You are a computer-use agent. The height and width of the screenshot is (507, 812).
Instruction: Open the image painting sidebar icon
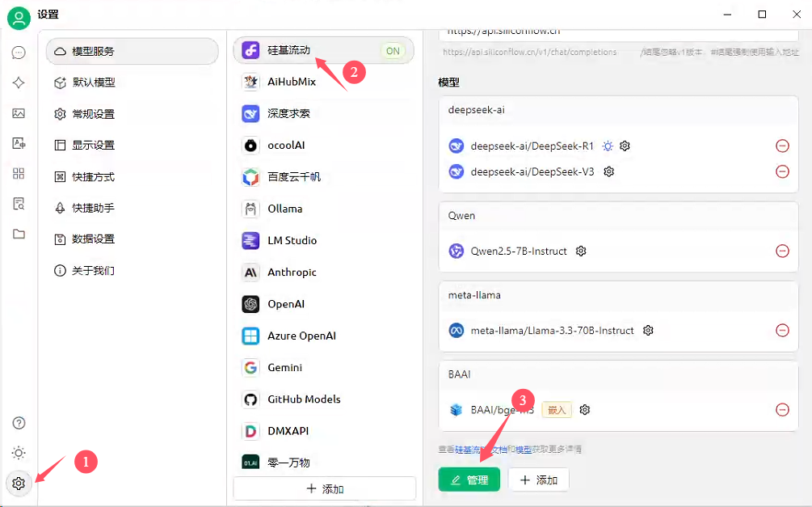point(19,113)
